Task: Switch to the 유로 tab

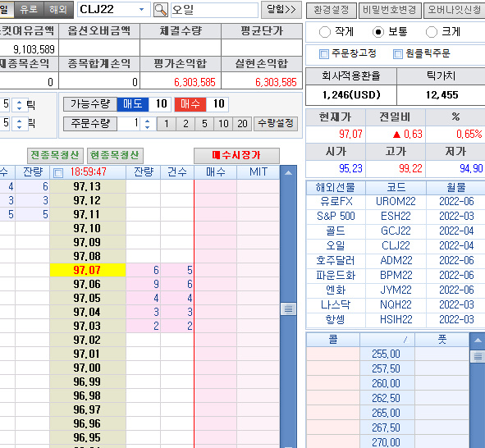Action: coord(29,10)
